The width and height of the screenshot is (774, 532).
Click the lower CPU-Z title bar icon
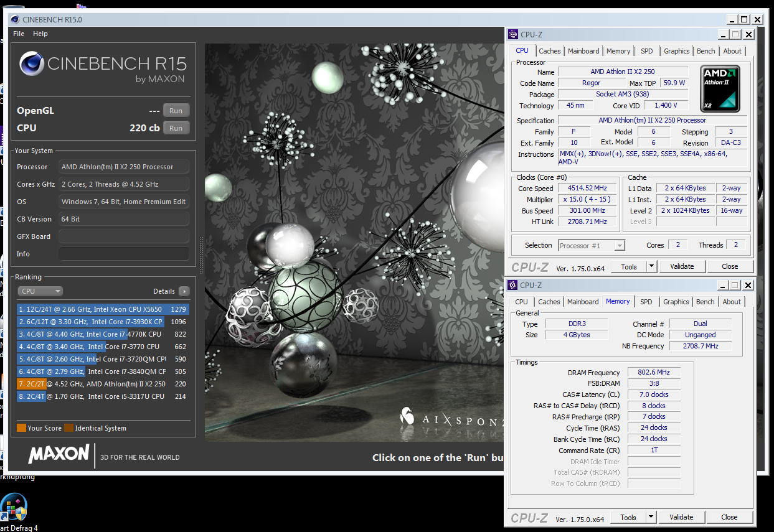[513, 285]
